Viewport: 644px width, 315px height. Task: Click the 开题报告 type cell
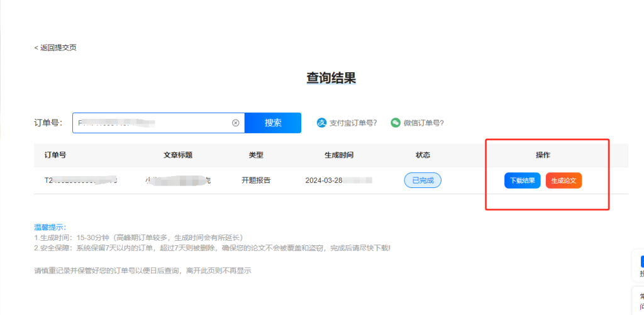tap(256, 180)
